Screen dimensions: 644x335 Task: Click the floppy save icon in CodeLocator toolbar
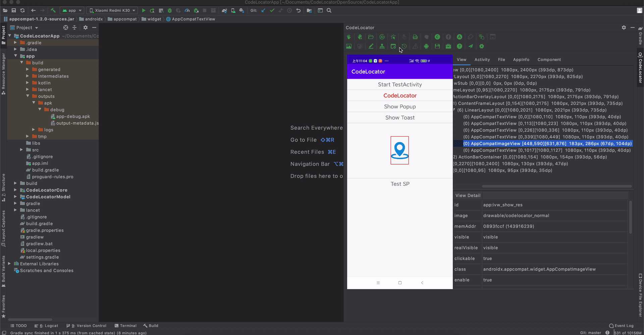point(437,47)
